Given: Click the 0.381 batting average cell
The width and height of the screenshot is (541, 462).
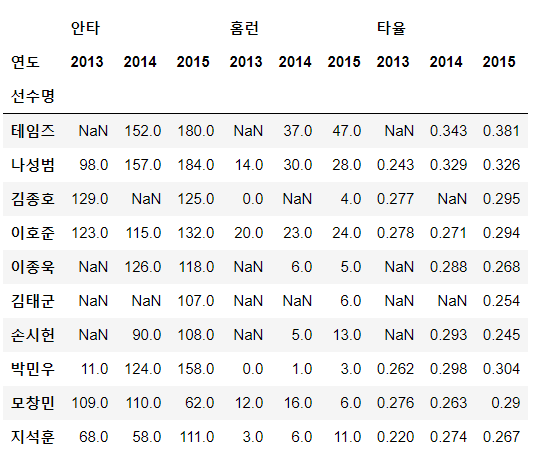Looking at the screenshot, I should pos(501,131).
